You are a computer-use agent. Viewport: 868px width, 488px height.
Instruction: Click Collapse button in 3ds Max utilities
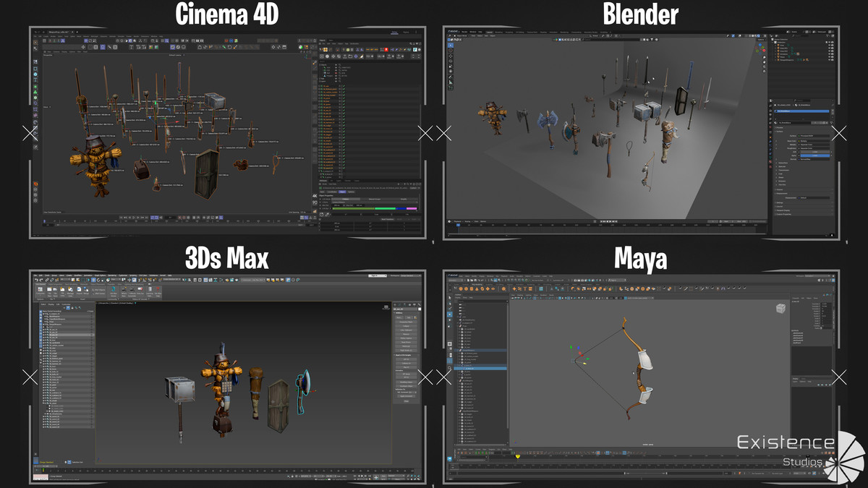pyautogui.click(x=407, y=326)
